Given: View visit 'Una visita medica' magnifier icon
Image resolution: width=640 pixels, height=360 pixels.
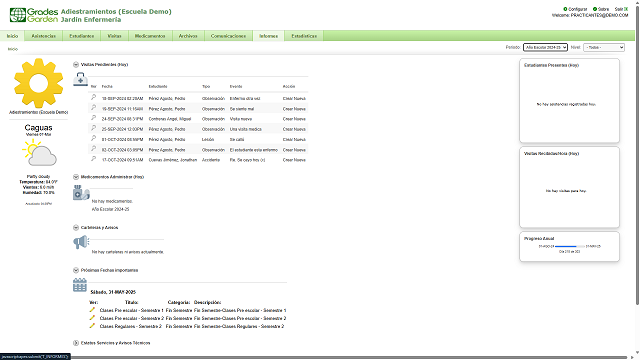Looking at the screenshot, I should coord(93,128).
